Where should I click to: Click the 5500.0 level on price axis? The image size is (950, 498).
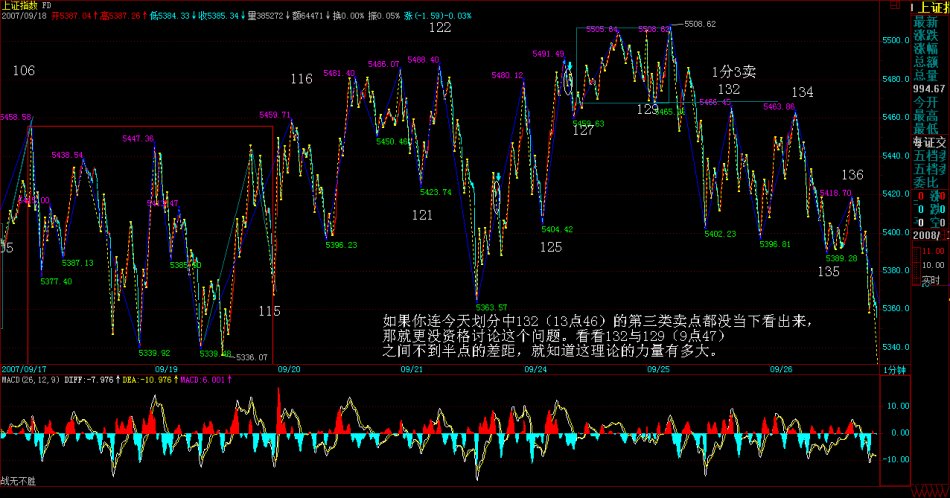[896, 41]
